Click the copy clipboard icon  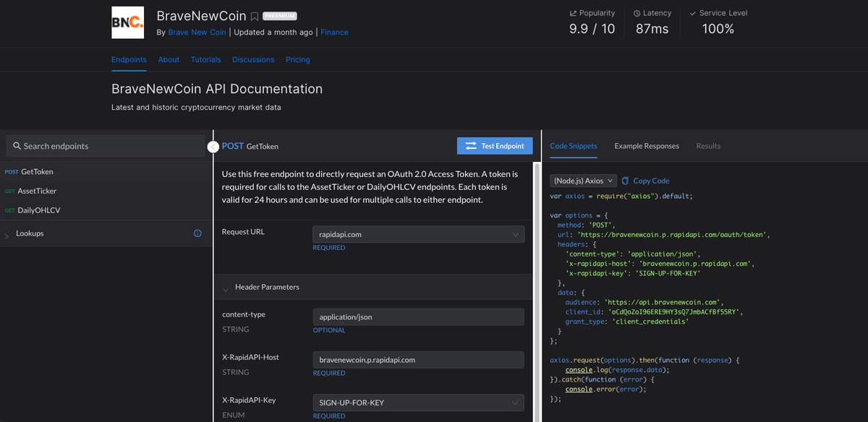pos(626,181)
